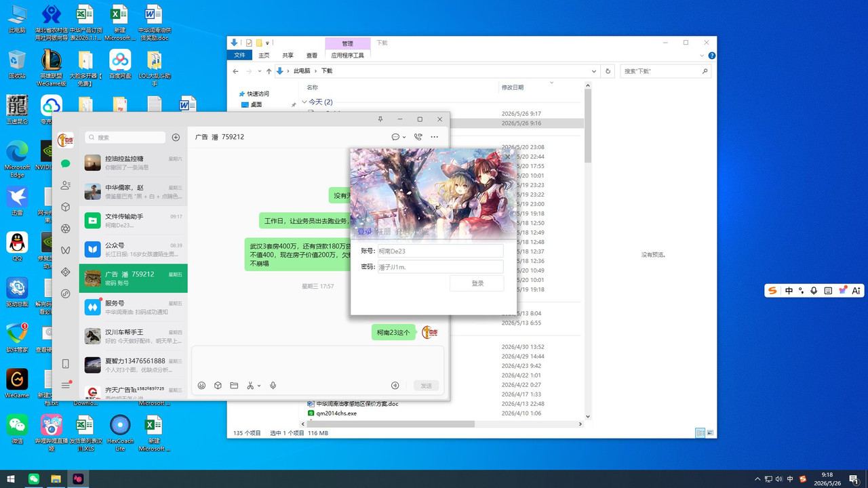
Task: Click the scissors screenshot tool in chat
Action: point(250,386)
